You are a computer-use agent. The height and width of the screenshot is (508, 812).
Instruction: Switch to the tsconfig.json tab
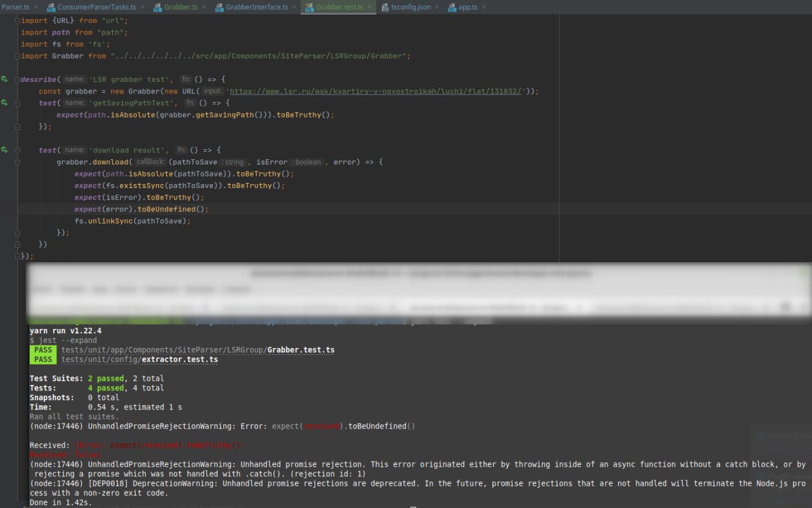click(x=410, y=7)
